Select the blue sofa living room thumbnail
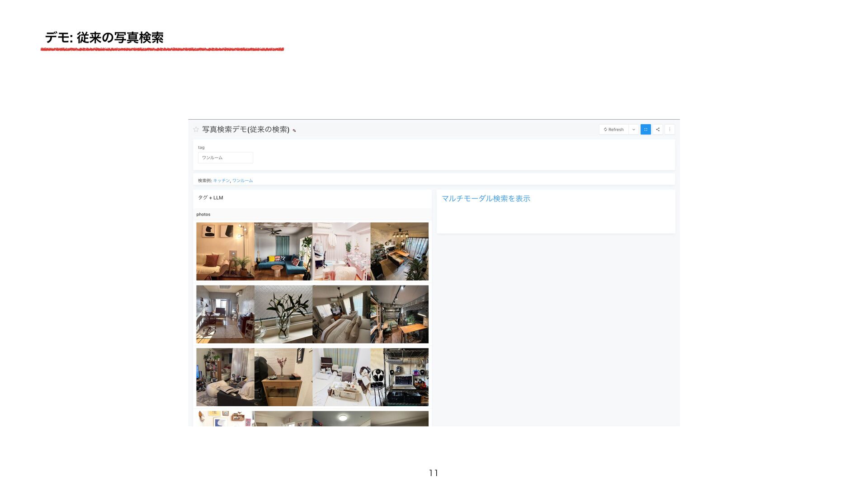Screen dimensions: 868x488 [283, 251]
